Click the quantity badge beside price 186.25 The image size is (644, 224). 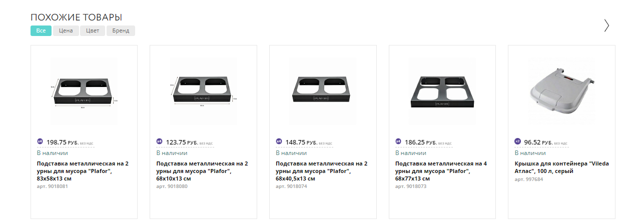click(x=398, y=141)
